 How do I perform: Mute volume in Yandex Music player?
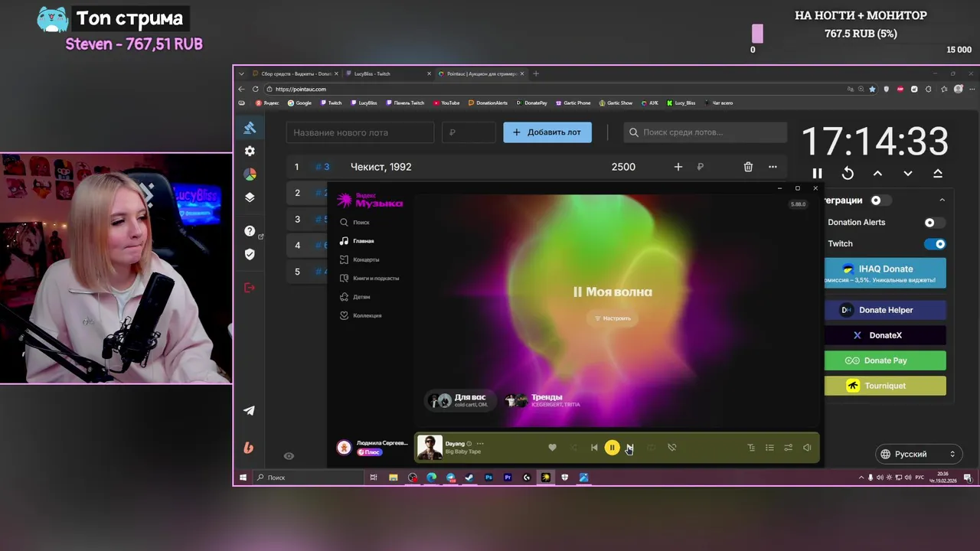click(807, 448)
